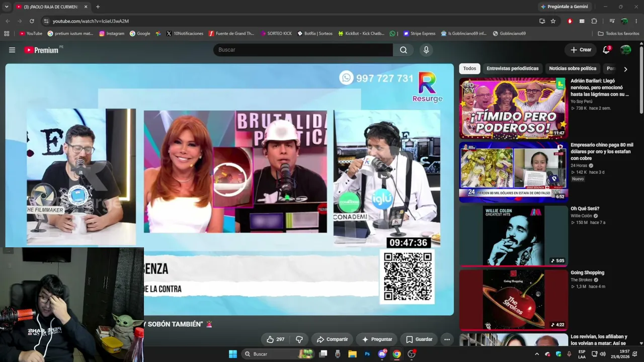
Task: Start voice search with the microphone icon
Action: [426, 50]
